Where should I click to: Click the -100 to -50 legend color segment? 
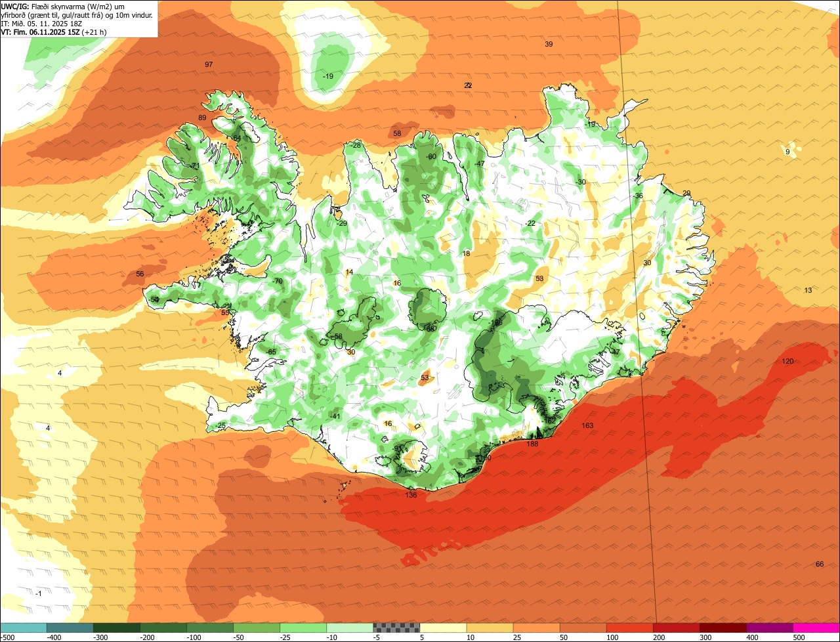209,628
